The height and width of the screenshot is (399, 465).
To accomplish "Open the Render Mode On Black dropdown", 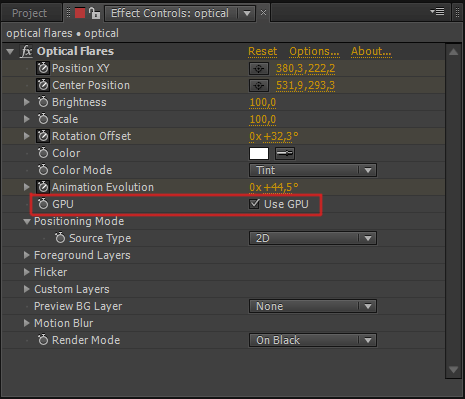I will click(x=313, y=340).
